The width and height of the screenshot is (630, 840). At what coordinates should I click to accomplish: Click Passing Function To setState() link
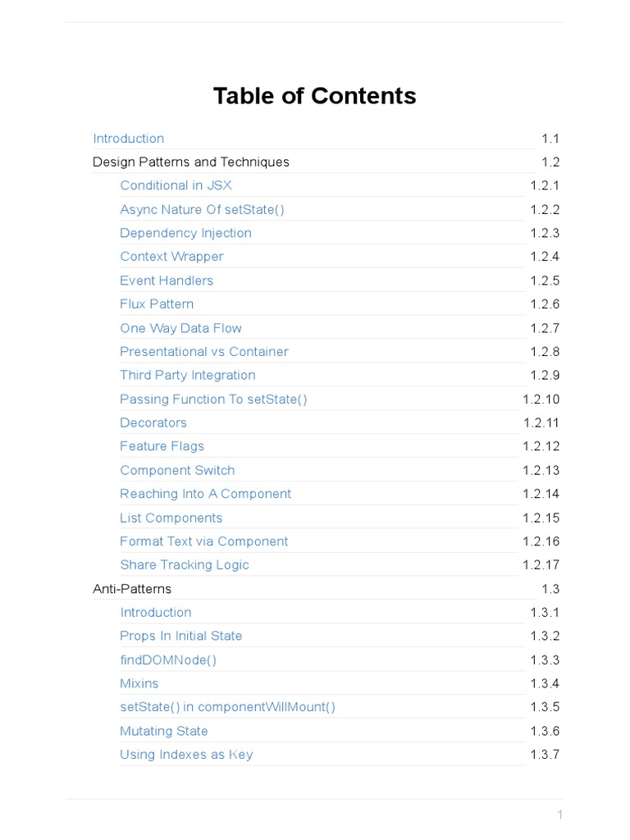213,399
